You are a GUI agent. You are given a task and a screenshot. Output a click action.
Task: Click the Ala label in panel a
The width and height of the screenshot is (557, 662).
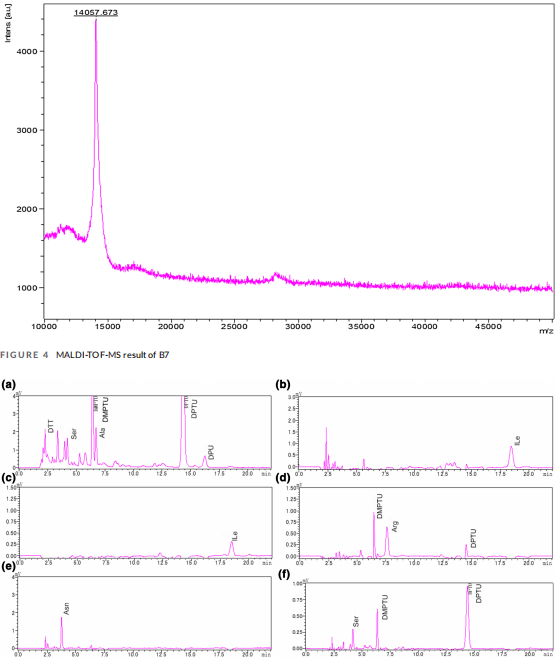tap(102, 432)
